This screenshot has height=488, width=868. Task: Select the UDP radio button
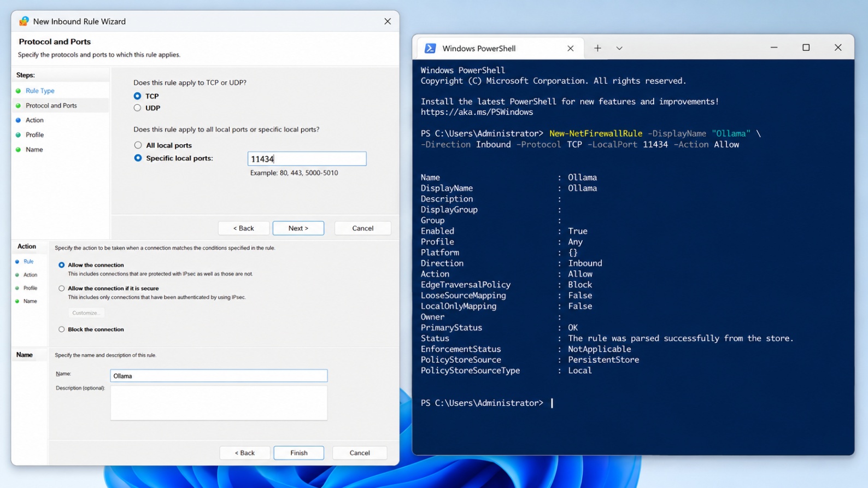(x=137, y=108)
